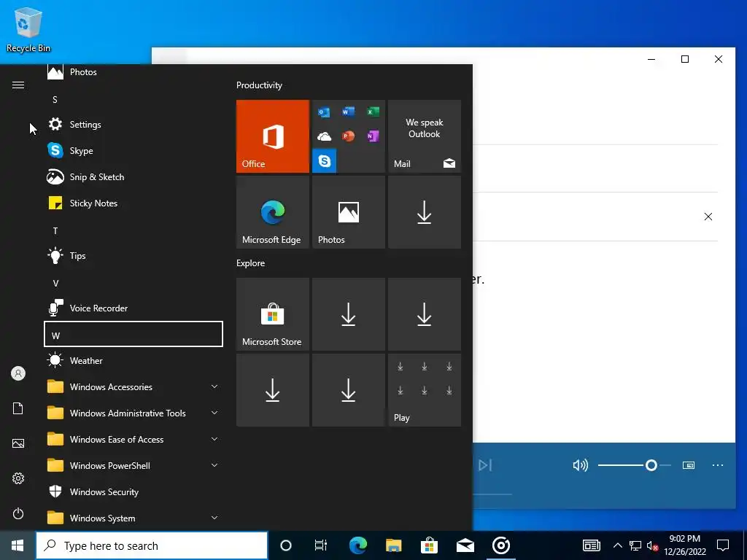Image resolution: width=747 pixels, height=560 pixels.
Task: Click the Skype icon in Office folder tile
Action: pos(325,161)
